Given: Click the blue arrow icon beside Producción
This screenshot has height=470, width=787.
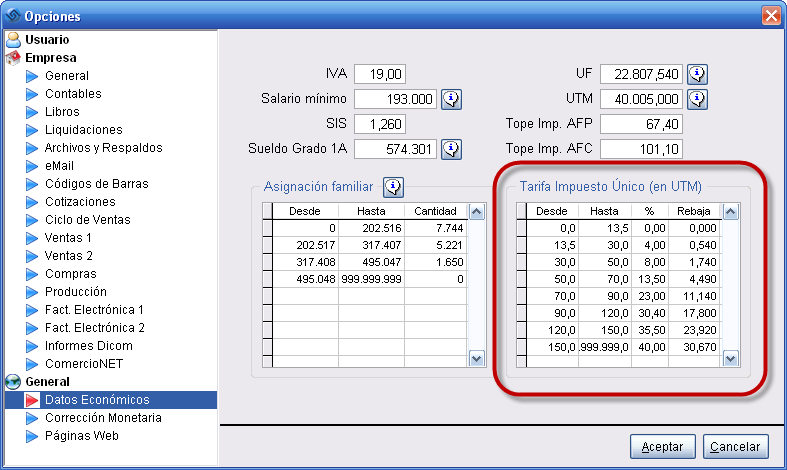Looking at the screenshot, I should click(32, 292).
